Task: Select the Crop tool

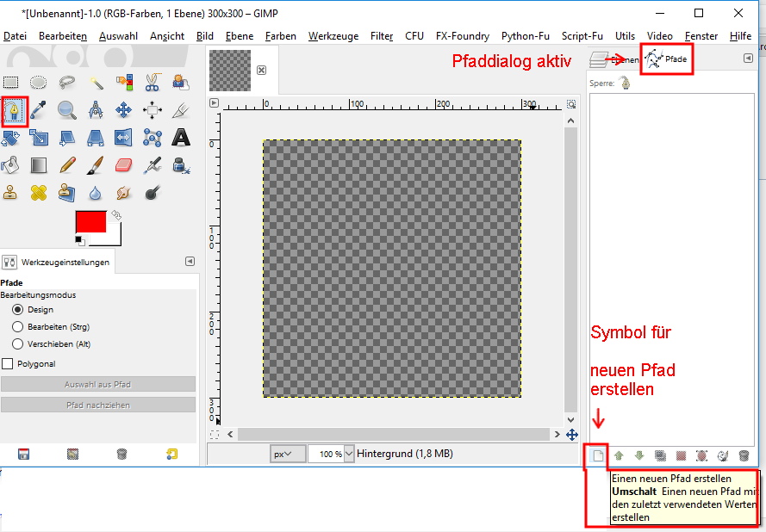Action: [181, 110]
